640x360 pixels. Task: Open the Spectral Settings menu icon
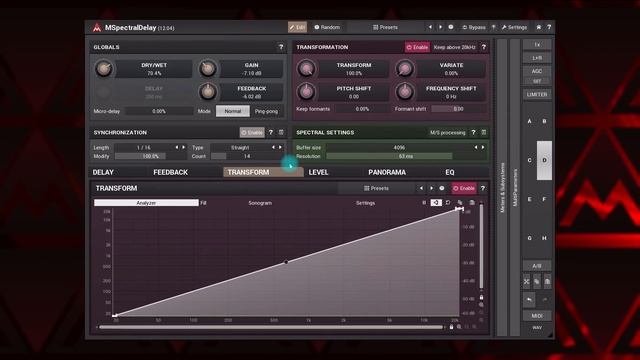tap(484, 133)
